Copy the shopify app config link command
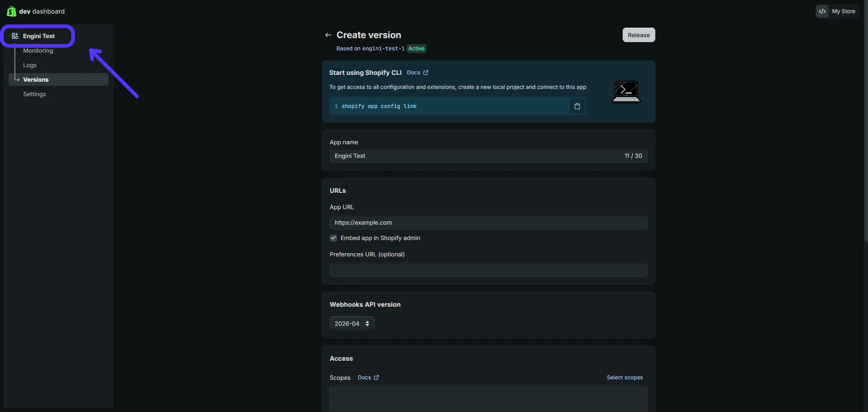 pyautogui.click(x=577, y=106)
